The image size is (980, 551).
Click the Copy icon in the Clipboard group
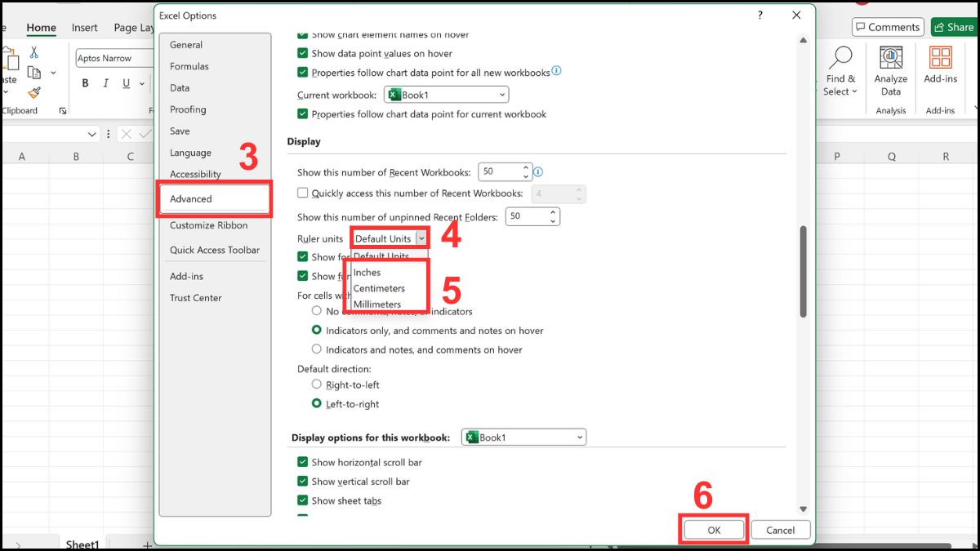(x=35, y=72)
